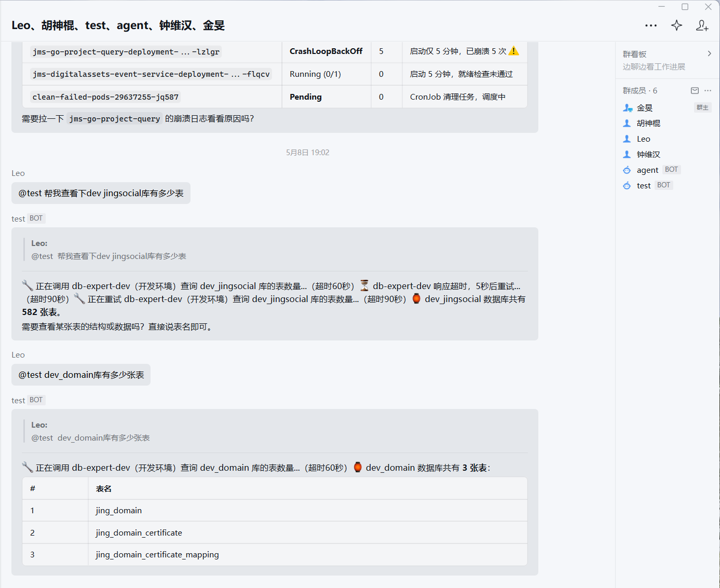
Task: Click the CrashLoopBackOff status cell
Action: 326,51
